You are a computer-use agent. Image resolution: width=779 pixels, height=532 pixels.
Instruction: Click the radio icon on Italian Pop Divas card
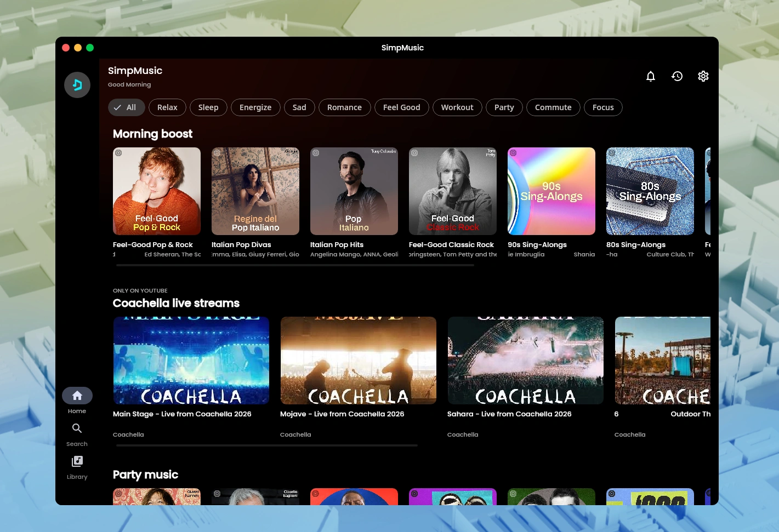point(217,153)
